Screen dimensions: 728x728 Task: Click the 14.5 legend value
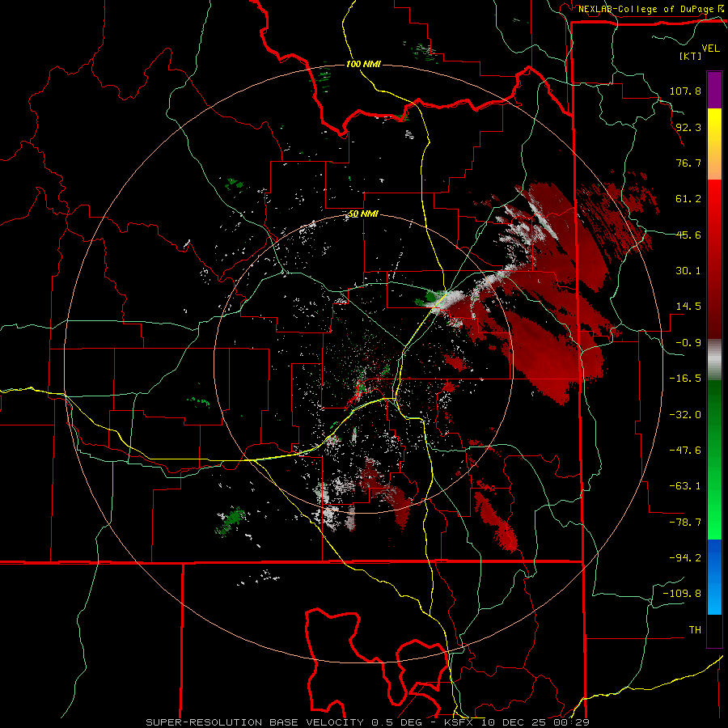(x=688, y=307)
